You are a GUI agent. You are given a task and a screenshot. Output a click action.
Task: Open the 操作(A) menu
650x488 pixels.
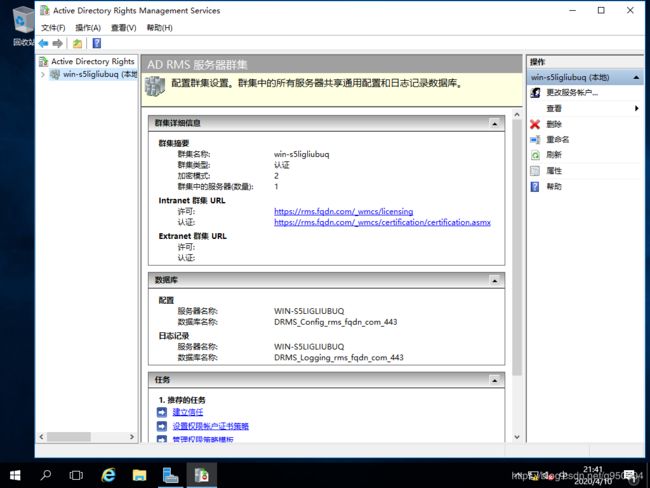(88, 28)
